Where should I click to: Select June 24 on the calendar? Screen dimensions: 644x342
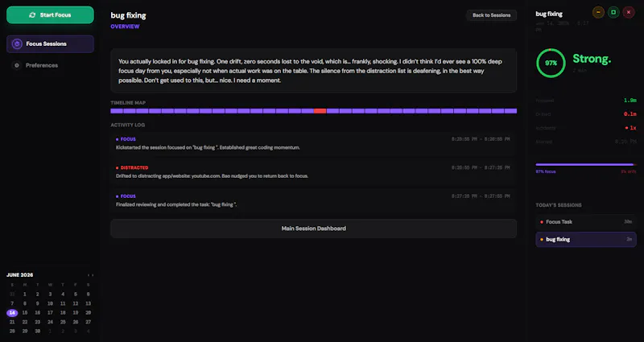pos(50,322)
